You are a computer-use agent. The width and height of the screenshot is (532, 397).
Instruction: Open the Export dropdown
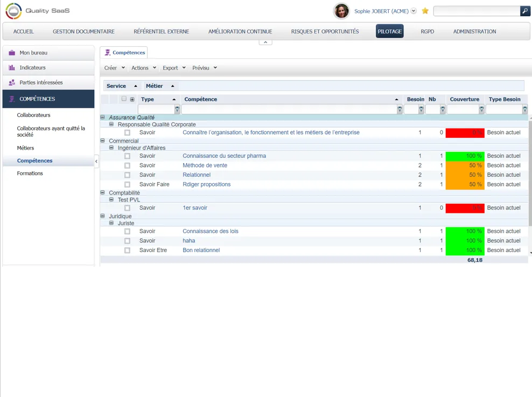click(174, 68)
